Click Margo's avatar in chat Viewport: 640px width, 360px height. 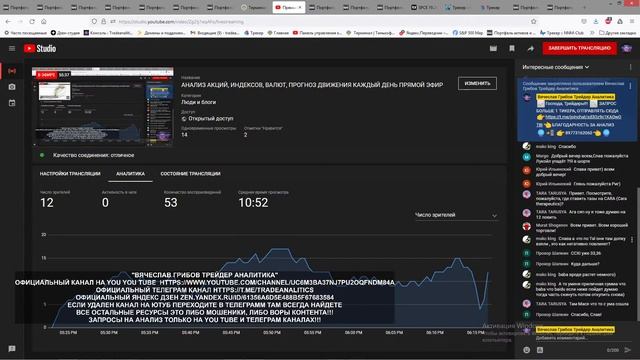527,157
